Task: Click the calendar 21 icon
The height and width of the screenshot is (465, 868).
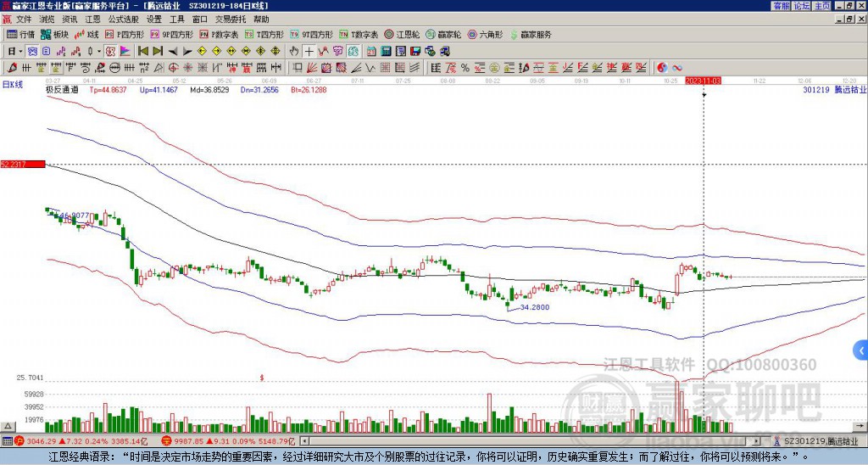Action: pos(371,52)
